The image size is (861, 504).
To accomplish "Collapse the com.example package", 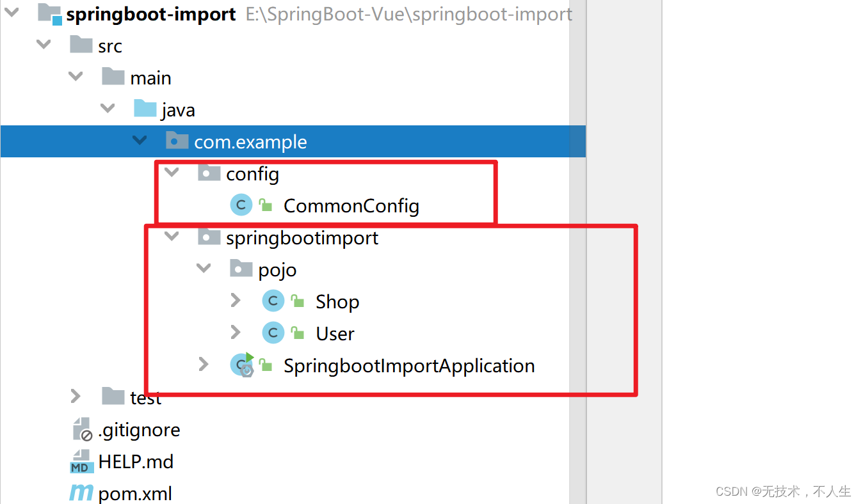I will click(140, 141).
